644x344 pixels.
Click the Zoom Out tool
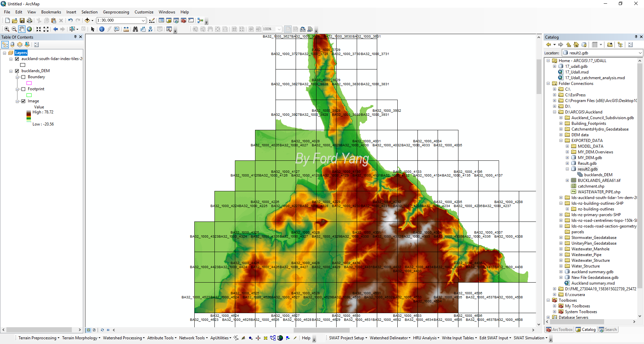tap(14, 29)
